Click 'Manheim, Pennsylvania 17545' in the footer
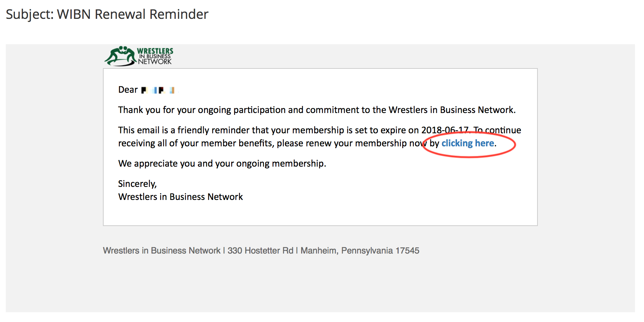Screen dimensions: 644x322 click(x=360, y=251)
